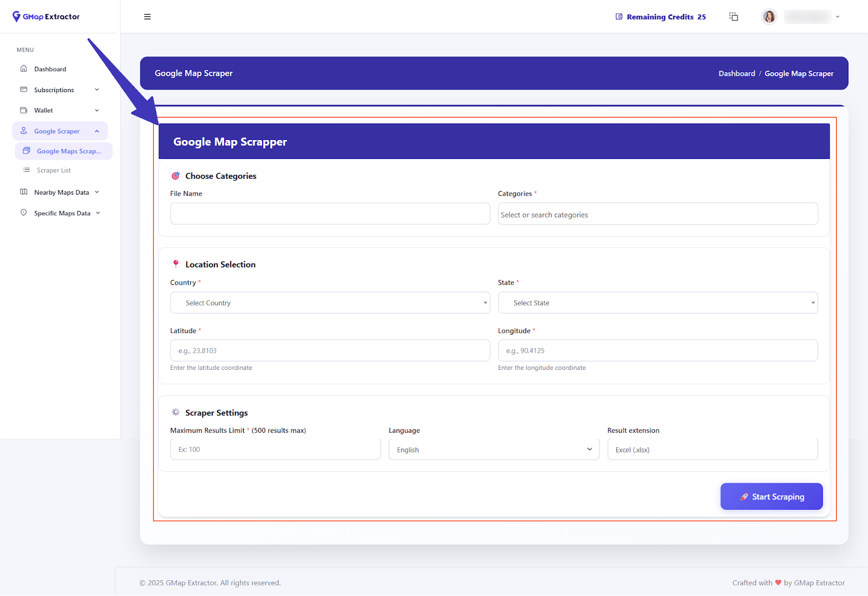Click the Subscriptions card icon
The image size is (868, 596).
pos(23,89)
